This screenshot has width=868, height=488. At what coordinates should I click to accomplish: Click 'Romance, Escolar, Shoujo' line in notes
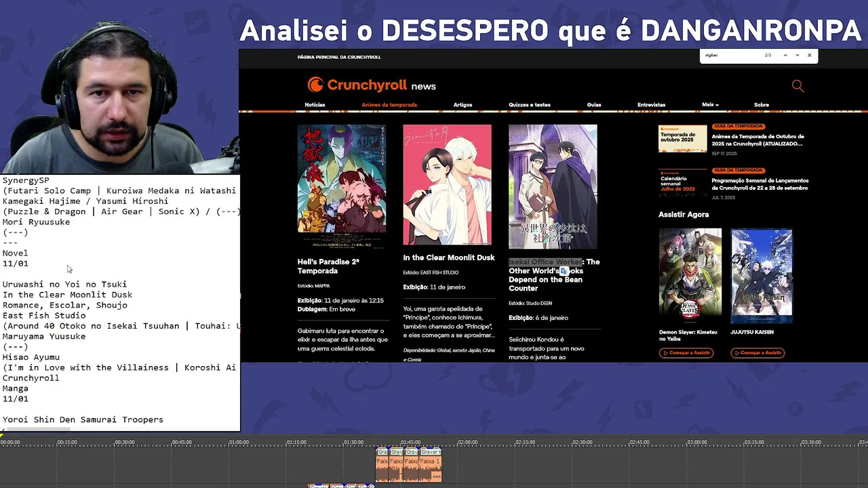(64, 305)
